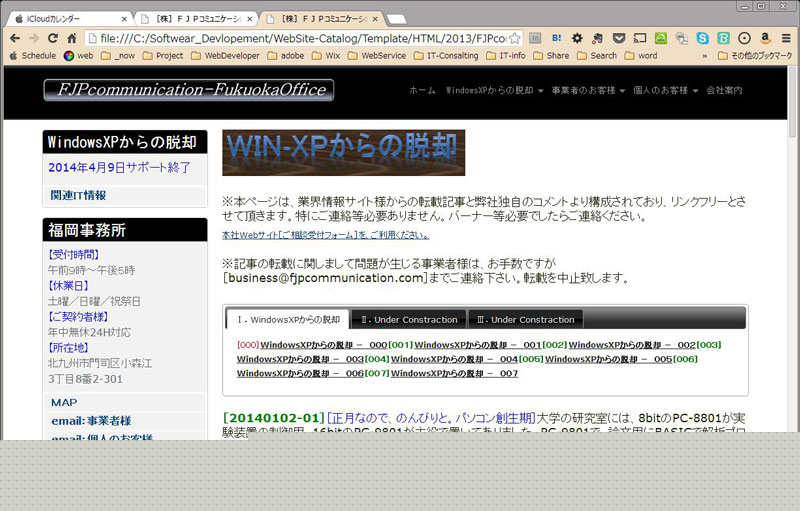Open the ご相談受付フォーム link
This screenshot has height=511, width=800.
point(326,235)
